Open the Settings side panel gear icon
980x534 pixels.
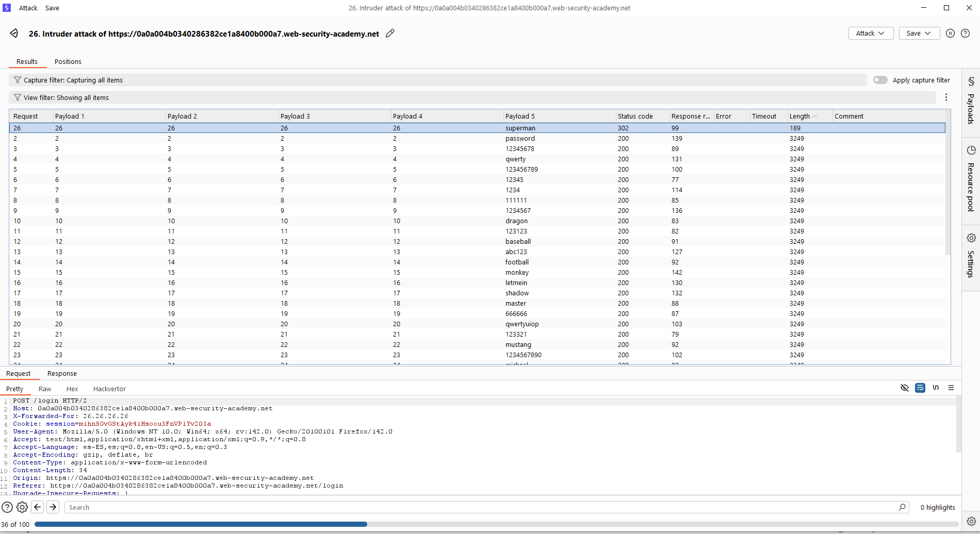tap(971, 238)
